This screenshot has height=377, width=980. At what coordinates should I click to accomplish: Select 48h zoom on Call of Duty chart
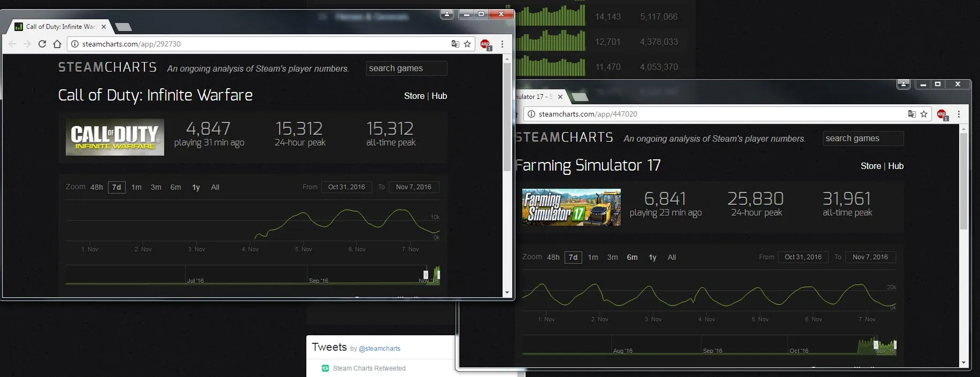[97, 187]
